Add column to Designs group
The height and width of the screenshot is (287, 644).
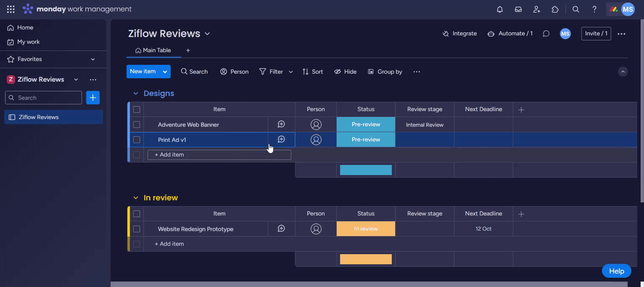[x=521, y=110]
